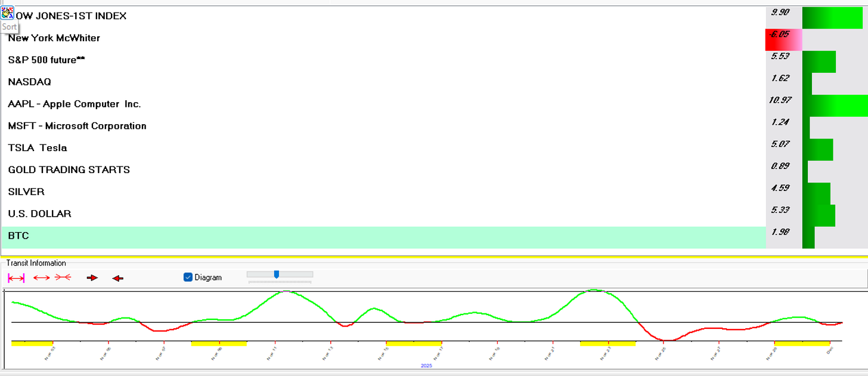Click the Nov 07 date tick label
This screenshot has height=376, width=868.
(x=162, y=352)
